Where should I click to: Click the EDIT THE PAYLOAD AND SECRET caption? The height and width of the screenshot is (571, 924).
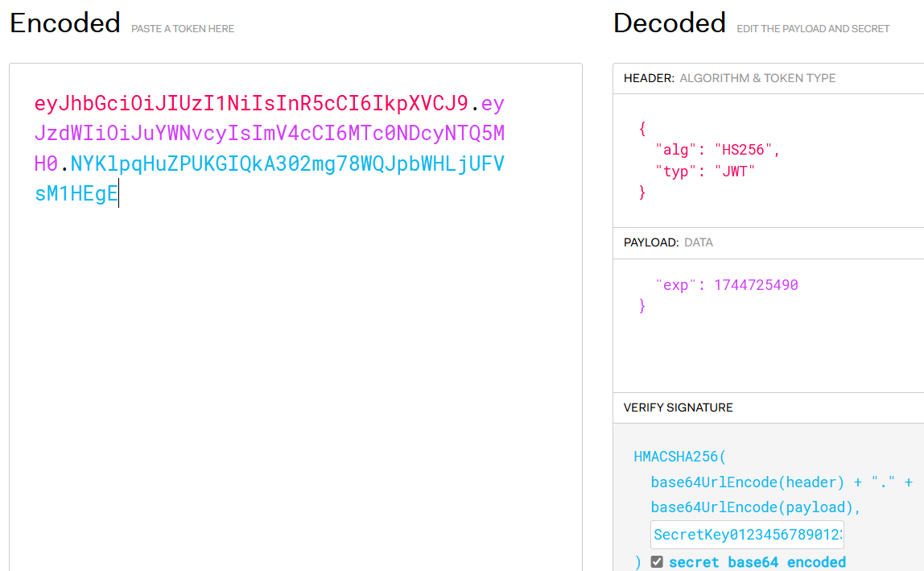pos(813,28)
